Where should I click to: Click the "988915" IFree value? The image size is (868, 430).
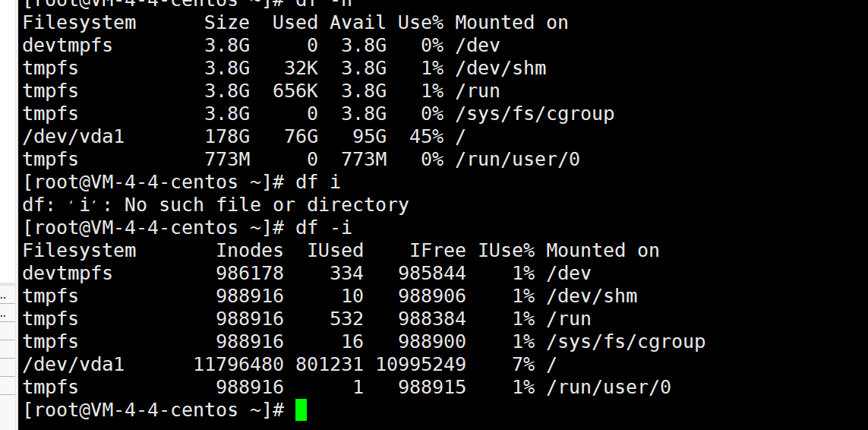(x=432, y=387)
